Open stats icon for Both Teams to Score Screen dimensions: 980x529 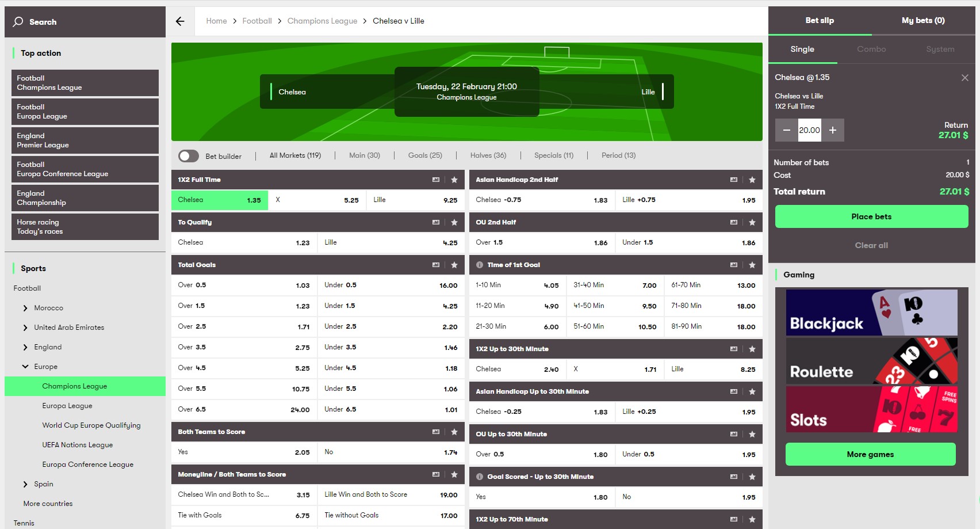[x=436, y=432]
